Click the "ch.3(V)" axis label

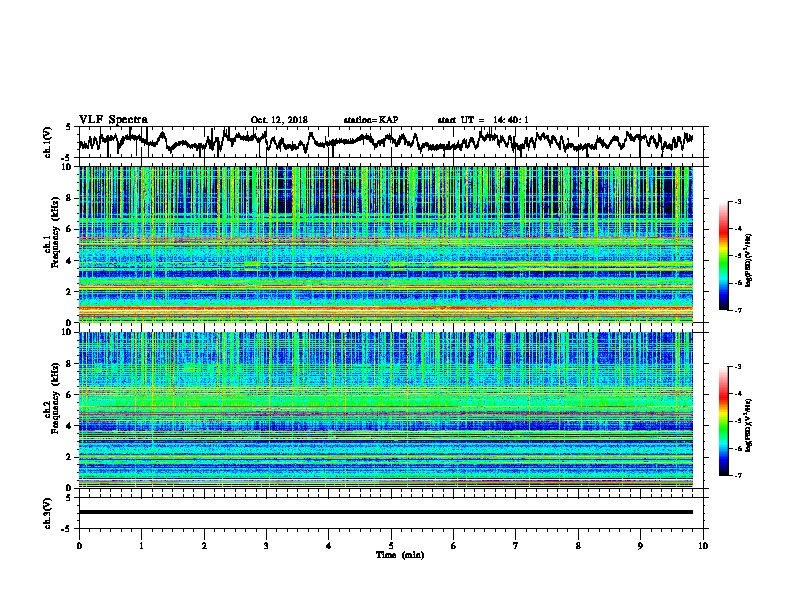48,513
